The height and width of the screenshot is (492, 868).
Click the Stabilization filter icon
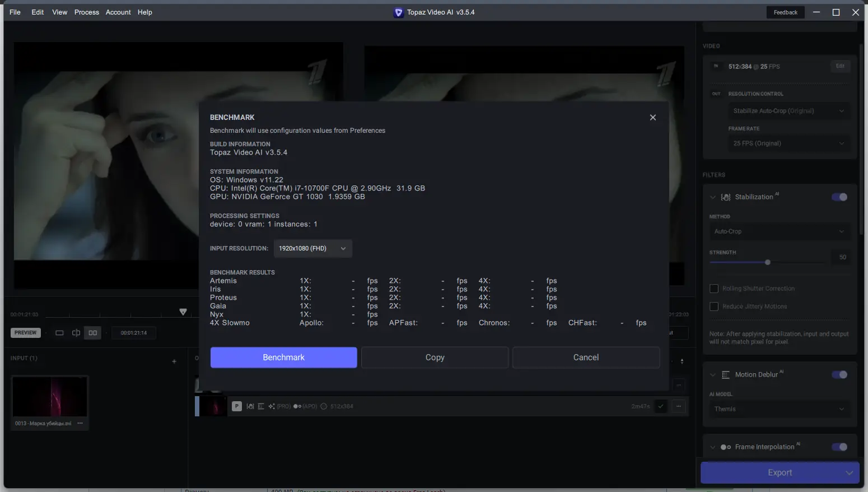click(726, 197)
